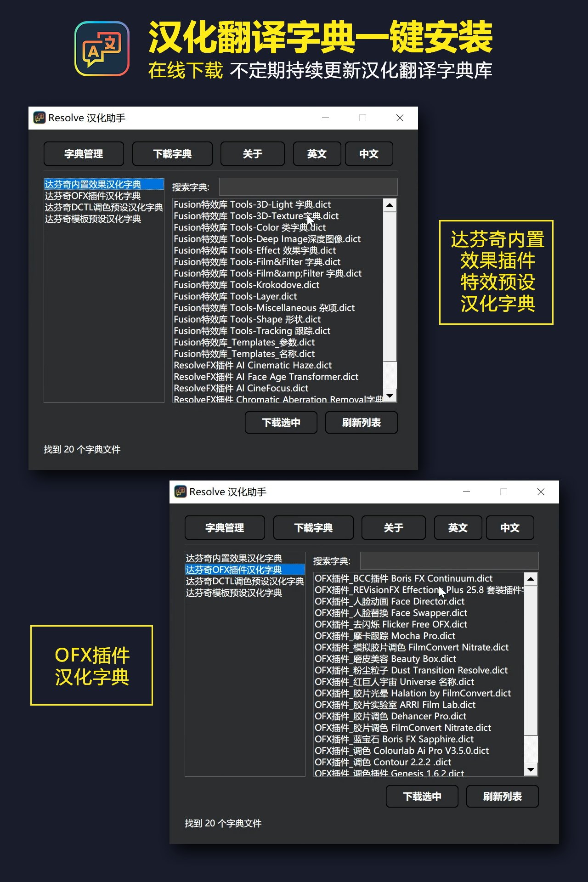The image size is (588, 882).
Task: Select "Fusion特效库 Tools-3D-Light 字典.dict"
Action: [x=278, y=204]
